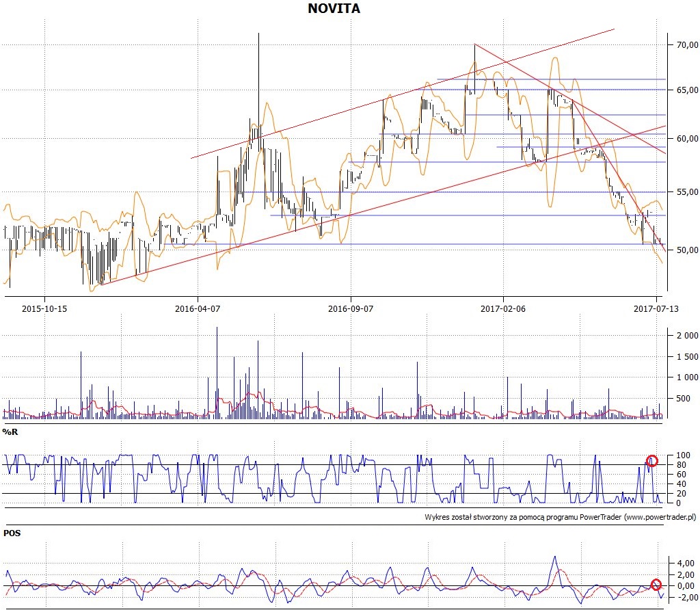Click the 65,00 price axis label

click(x=688, y=90)
